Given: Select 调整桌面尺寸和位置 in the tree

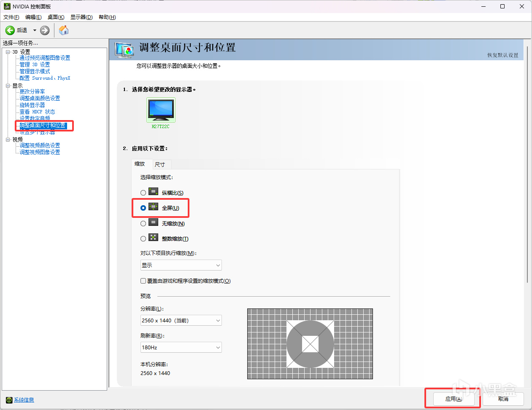Looking at the screenshot, I should [43, 126].
